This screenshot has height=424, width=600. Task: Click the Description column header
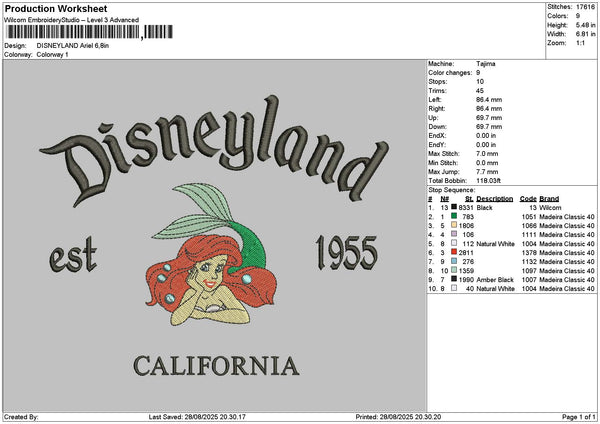coord(494,199)
